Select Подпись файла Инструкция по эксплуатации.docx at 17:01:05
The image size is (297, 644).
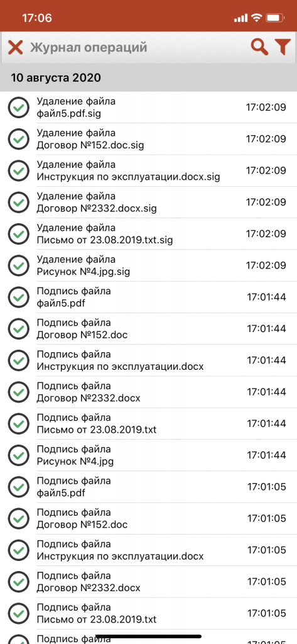pos(148,550)
